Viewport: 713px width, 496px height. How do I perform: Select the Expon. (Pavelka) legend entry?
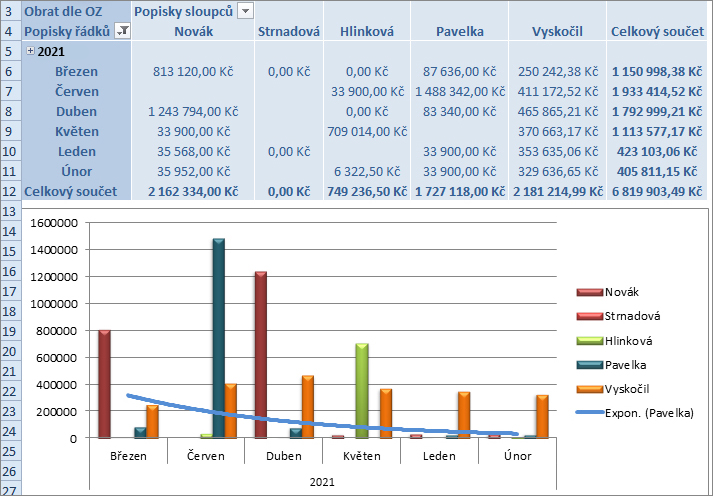635,413
